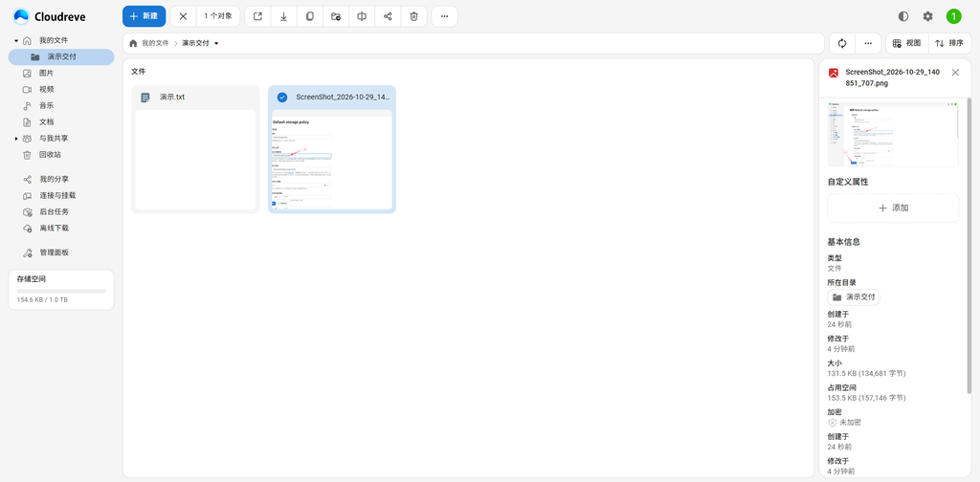Click the 未加密 encryption status
Image resolution: width=980 pixels, height=482 pixels.
[844, 423]
